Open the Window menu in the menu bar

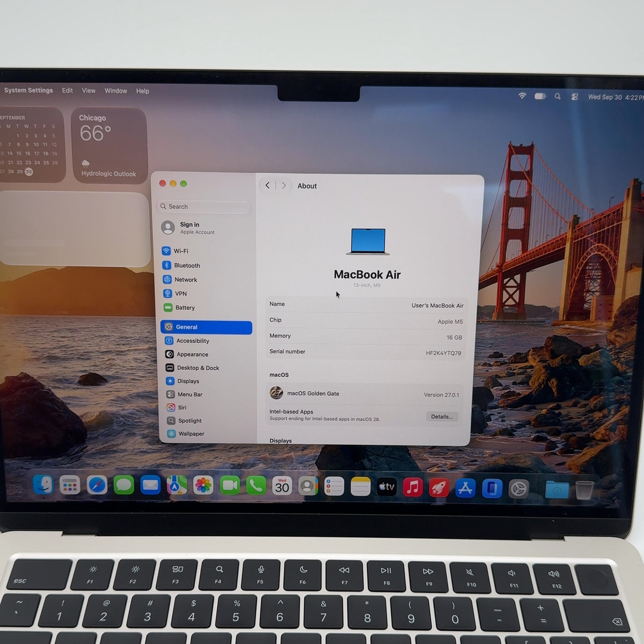(116, 91)
